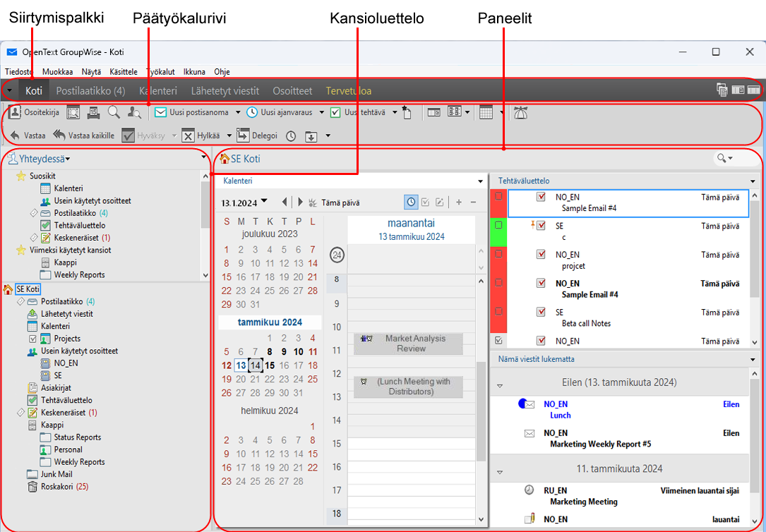The image size is (766, 532).
Task: Collapse the 11. tammikuuta 2024 group
Action: [500, 473]
